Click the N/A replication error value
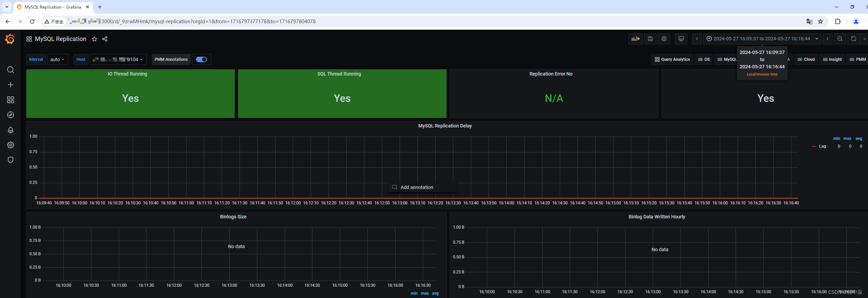This screenshot has width=868, height=298. click(x=554, y=98)
